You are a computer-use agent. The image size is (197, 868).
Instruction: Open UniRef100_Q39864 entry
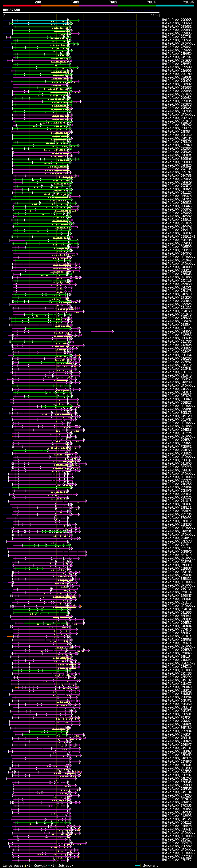(177, 47)
